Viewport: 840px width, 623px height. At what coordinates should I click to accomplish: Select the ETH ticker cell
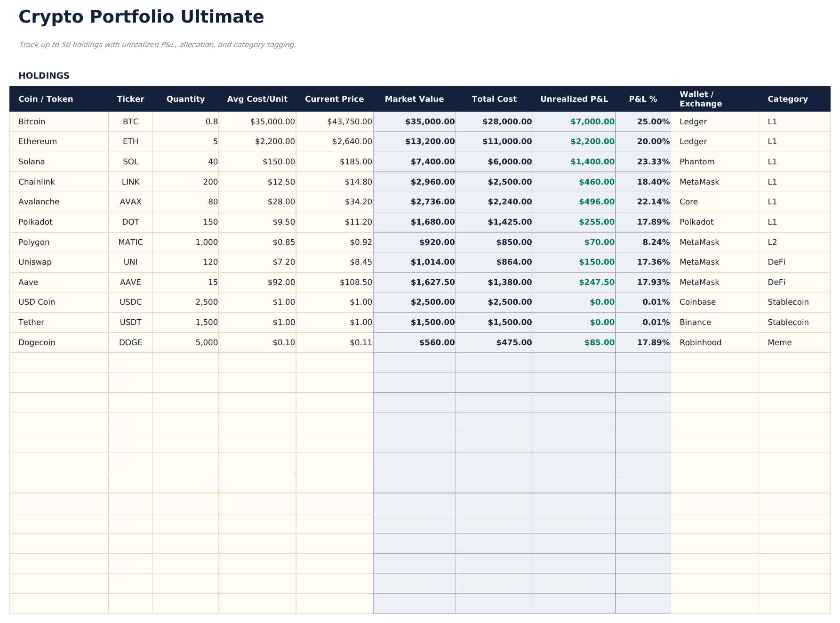(x=130, y=141)
